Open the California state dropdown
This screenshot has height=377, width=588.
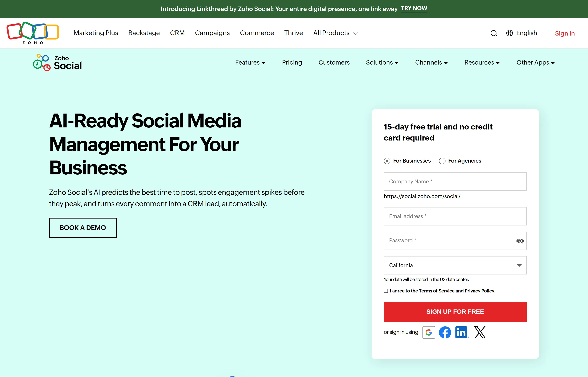[x=455, y=265]
